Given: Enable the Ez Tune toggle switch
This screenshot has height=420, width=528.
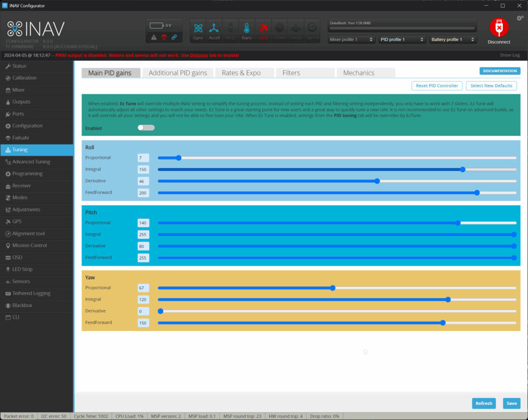Looking at the screenshot, I should click(x=146, y=128).
